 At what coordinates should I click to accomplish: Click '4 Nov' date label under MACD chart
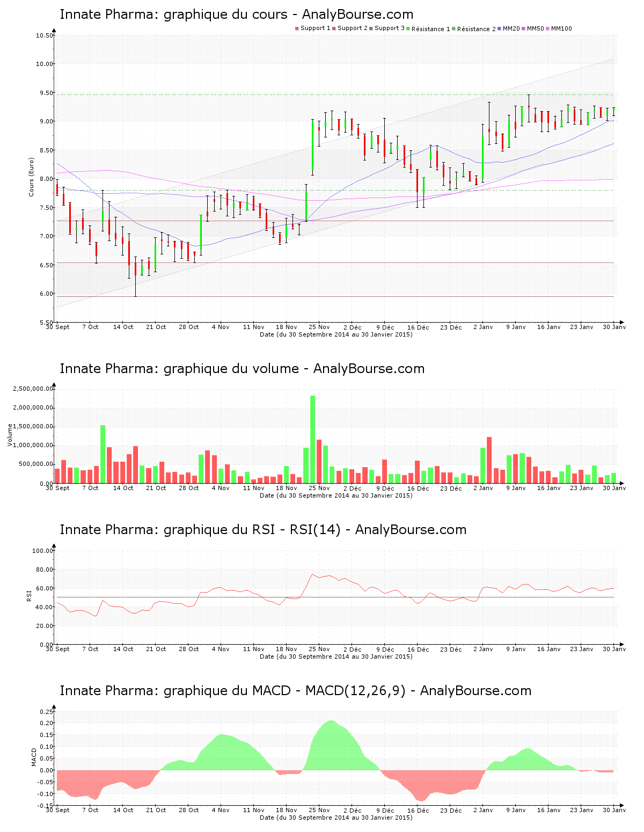coord(221,810)
